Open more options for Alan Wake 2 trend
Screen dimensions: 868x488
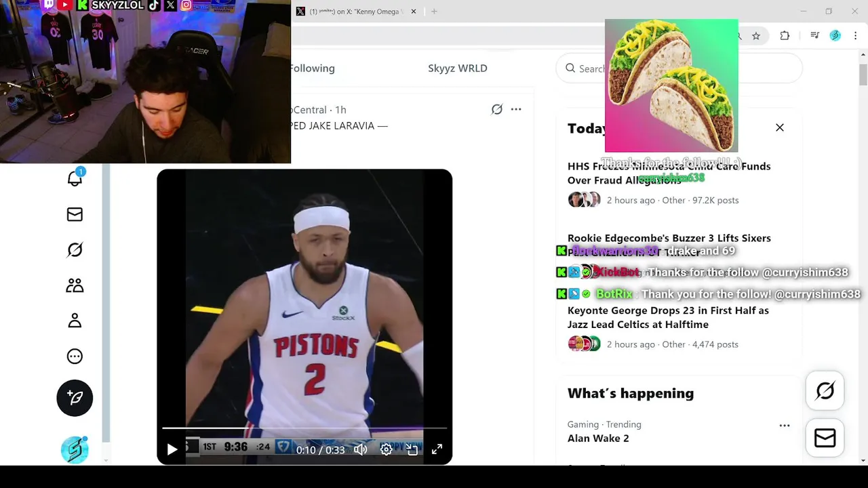(x=785, y=426)
